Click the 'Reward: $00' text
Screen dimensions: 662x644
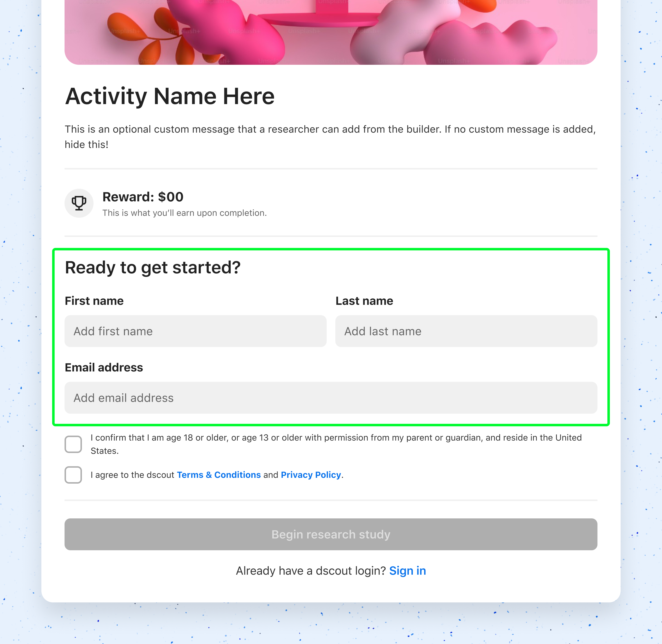click(143, 197)
